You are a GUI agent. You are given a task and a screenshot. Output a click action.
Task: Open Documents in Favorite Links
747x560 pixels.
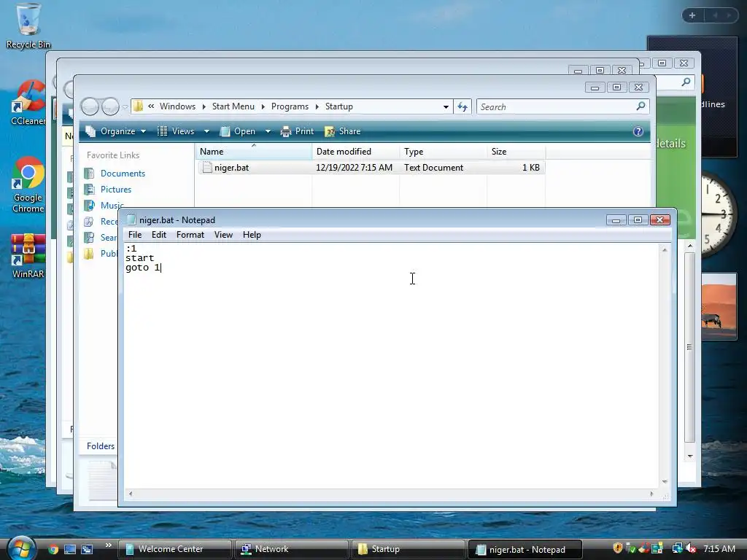pos(123,174)
